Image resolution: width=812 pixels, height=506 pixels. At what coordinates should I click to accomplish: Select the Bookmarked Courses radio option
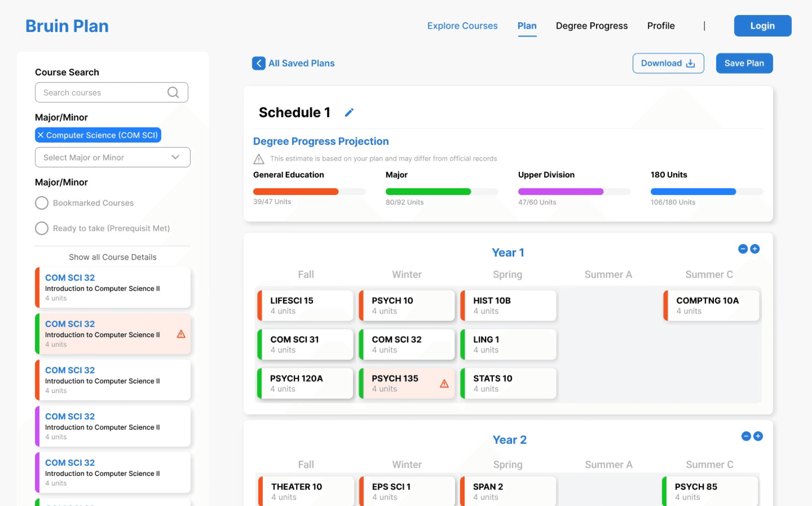[x=42, y=203]
